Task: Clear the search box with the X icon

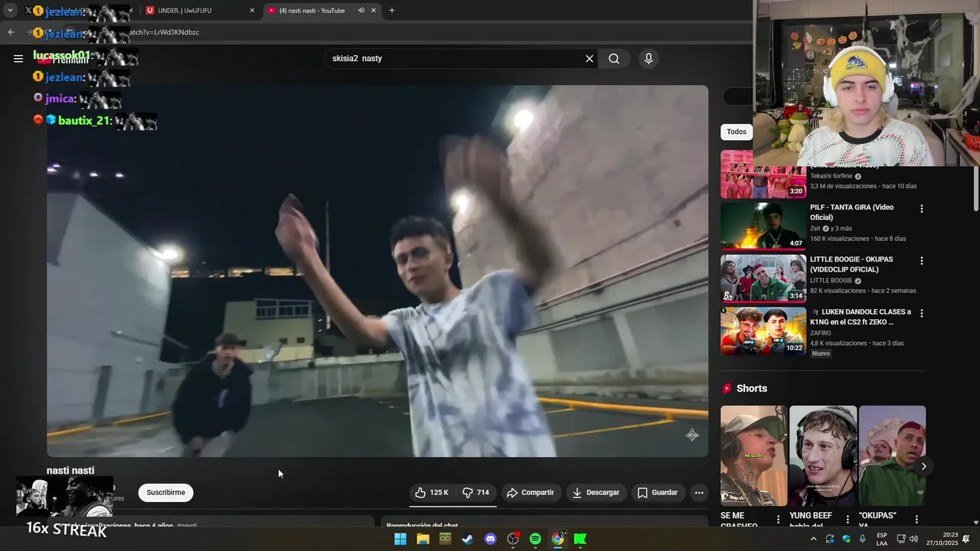Action: [x=590, y=59]
